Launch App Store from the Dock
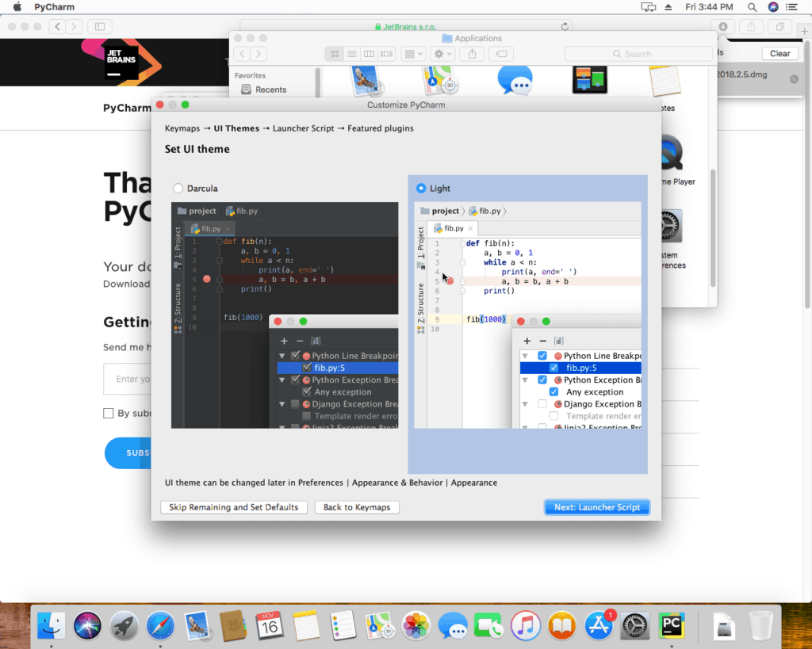This screenshot has width=812, height=649. click(x=599, y=626)
